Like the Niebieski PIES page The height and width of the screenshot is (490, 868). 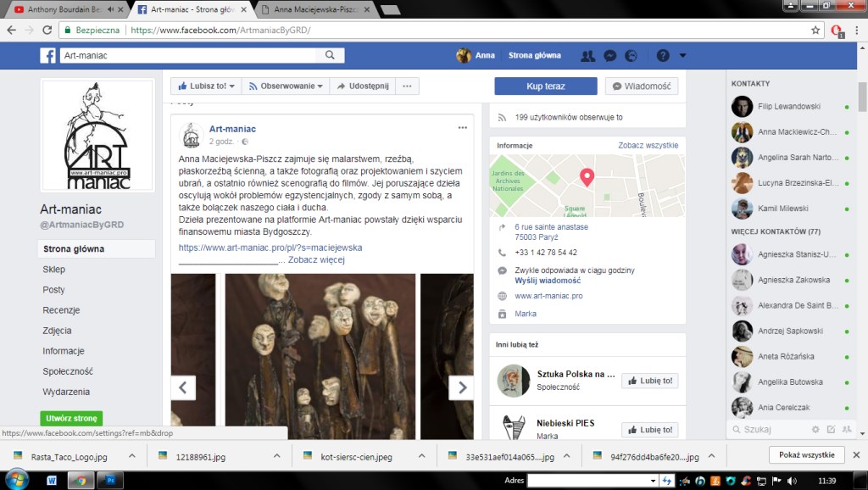(649, 430)
